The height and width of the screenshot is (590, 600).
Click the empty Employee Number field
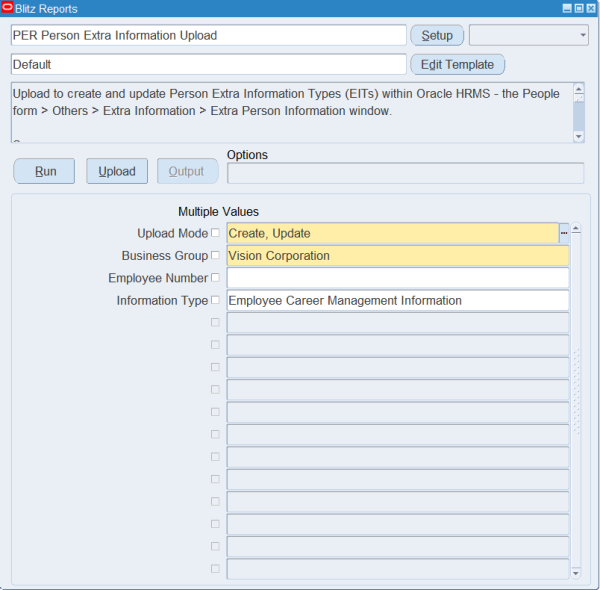(x=398, y=278)
